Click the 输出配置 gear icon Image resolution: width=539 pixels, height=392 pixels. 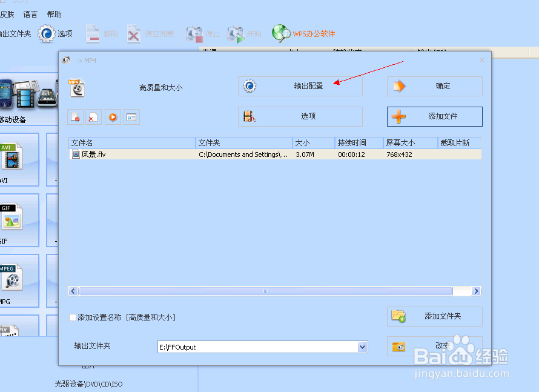point(250,86)
